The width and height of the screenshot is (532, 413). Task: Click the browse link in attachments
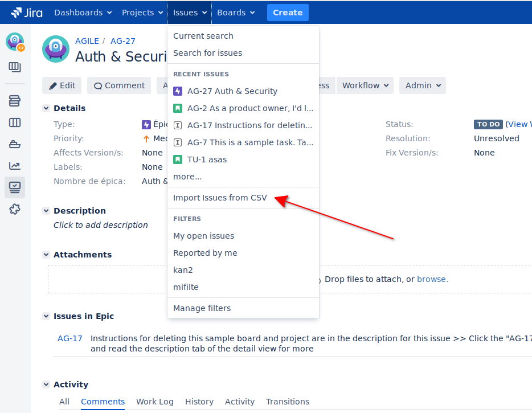432,279
